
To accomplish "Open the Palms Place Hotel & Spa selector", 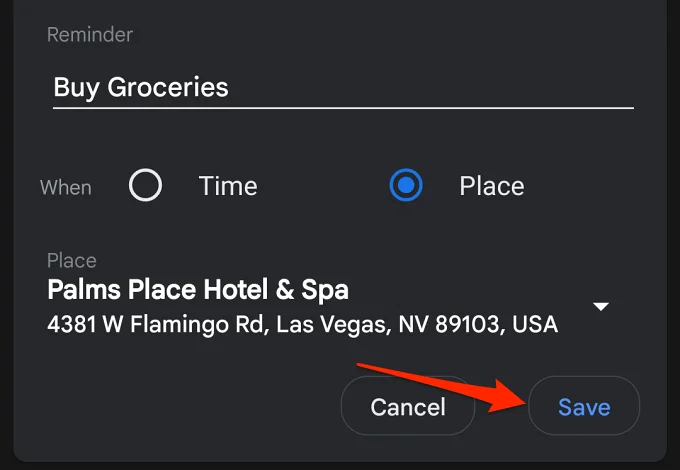I will 328,307.
